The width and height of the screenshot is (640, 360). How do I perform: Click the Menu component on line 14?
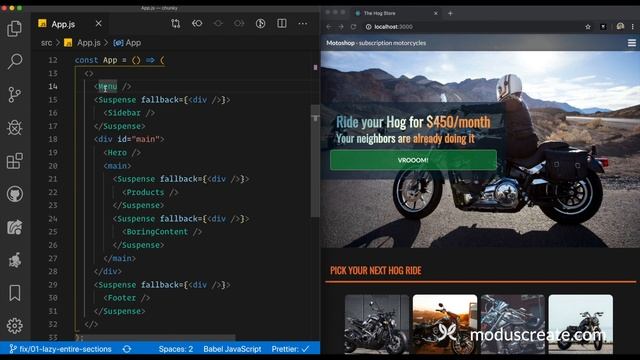point(108,87)
